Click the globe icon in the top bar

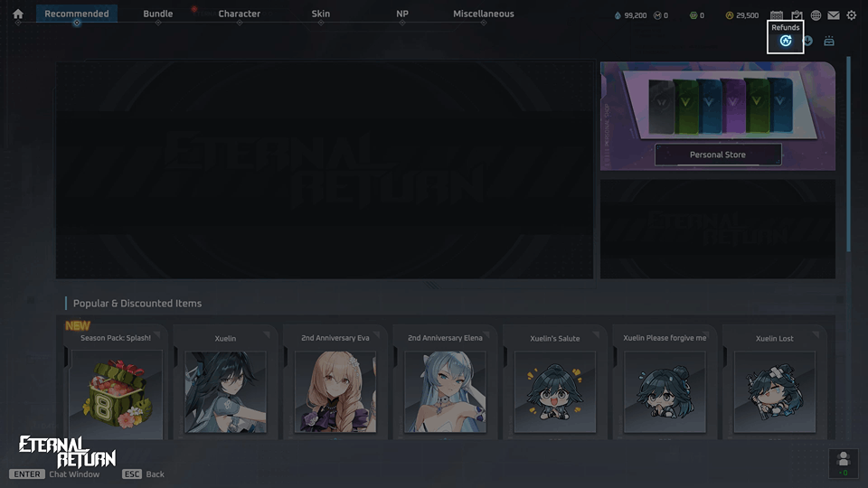coord(816,15)
